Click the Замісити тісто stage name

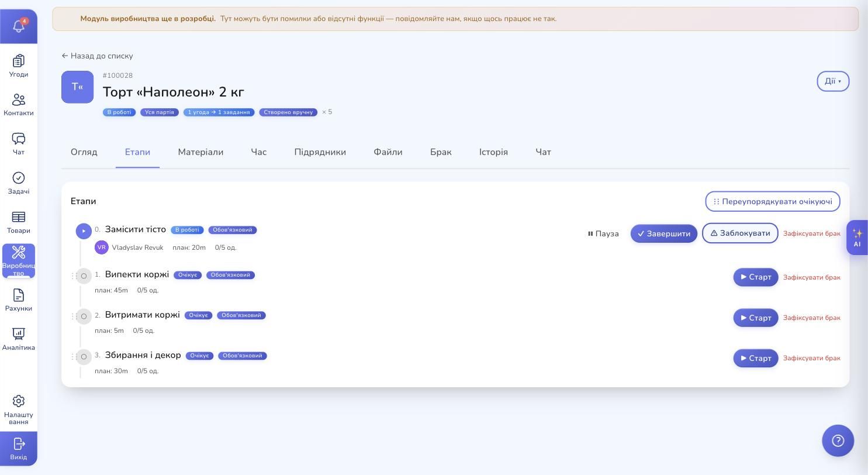pyautogui.click(x=136, y=229)
